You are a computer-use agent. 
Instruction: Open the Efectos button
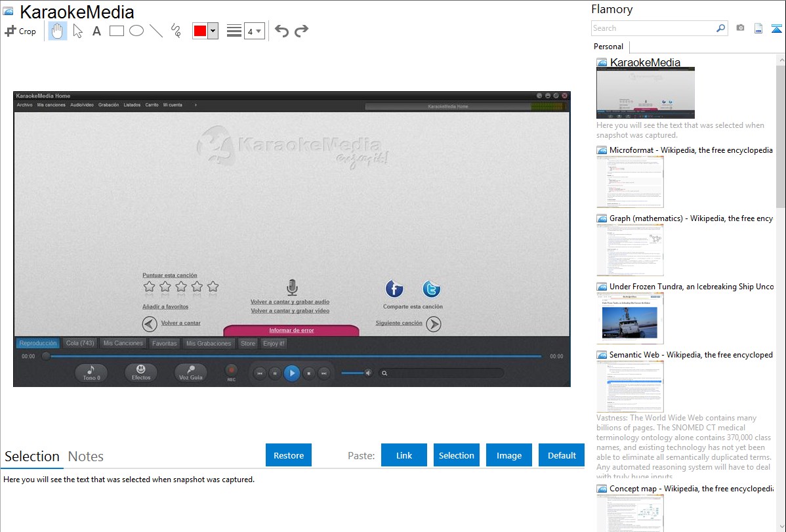tap(141, 373)
